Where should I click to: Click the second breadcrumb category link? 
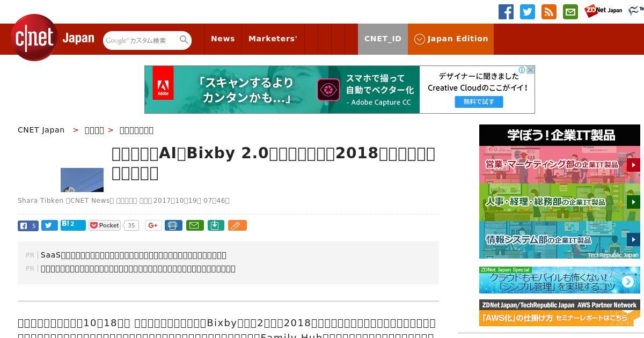94,130
